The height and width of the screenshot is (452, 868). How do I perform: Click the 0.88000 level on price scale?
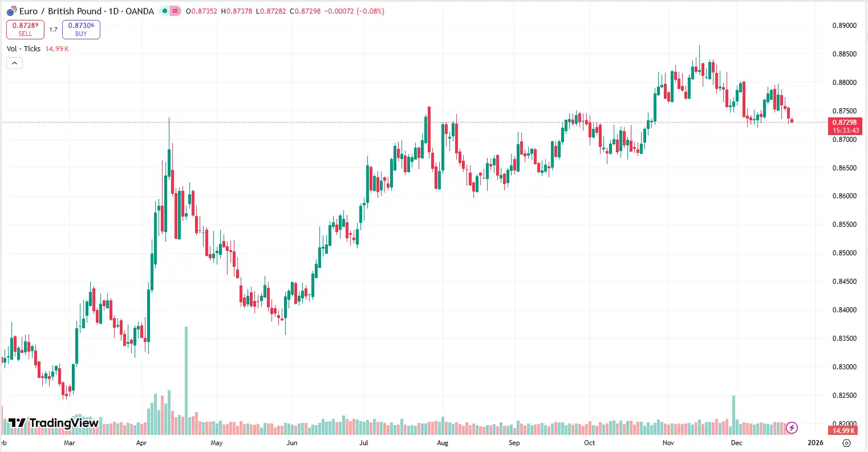click(x=844, y=82)
